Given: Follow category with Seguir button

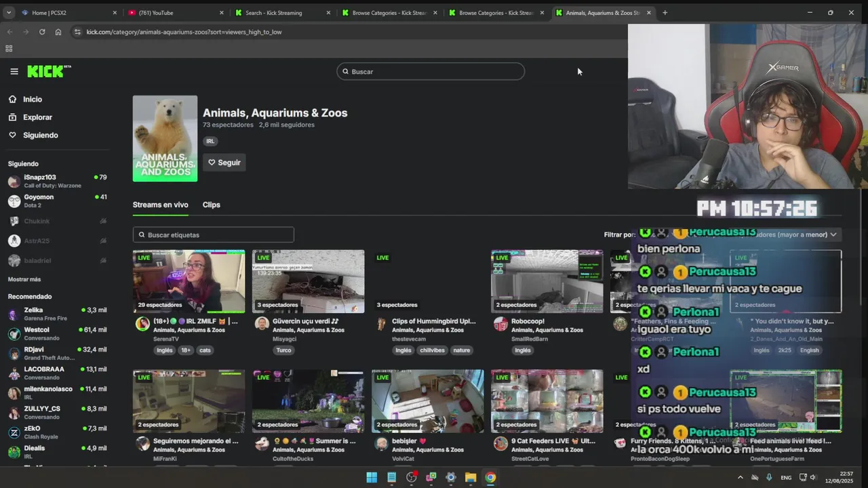Looking at the screenshot, I should (224, 163).
